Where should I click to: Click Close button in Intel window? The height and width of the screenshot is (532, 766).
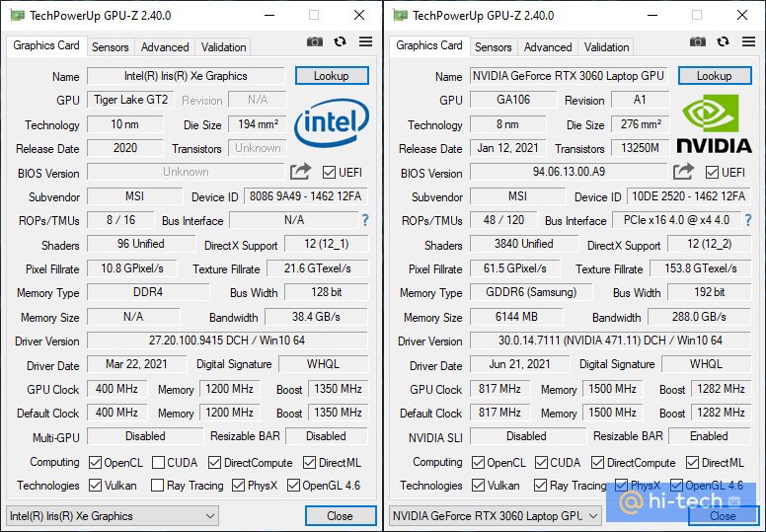pos(341,516)
